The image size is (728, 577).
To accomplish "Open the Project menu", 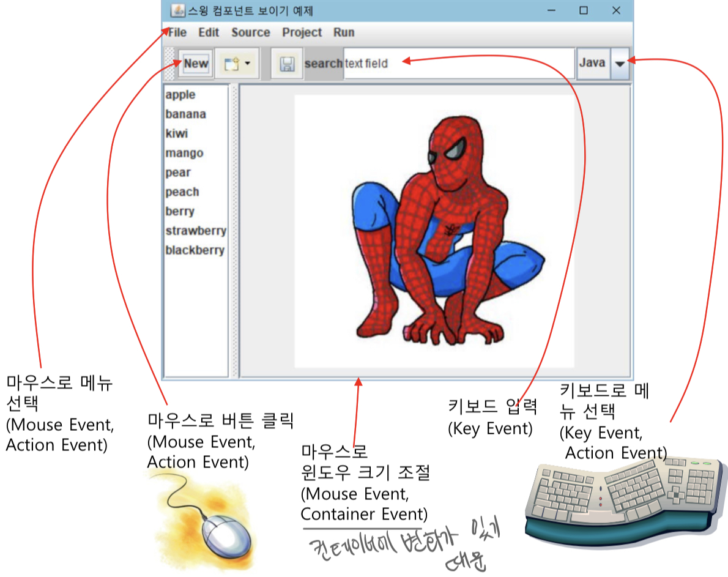I will (x=302, y=32).
